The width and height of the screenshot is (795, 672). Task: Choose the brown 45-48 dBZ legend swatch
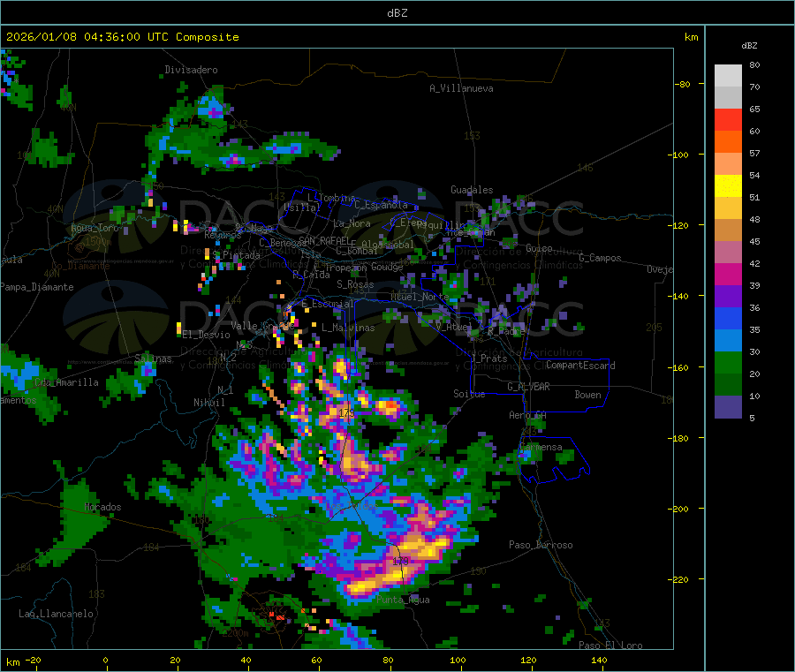(728, 230)
